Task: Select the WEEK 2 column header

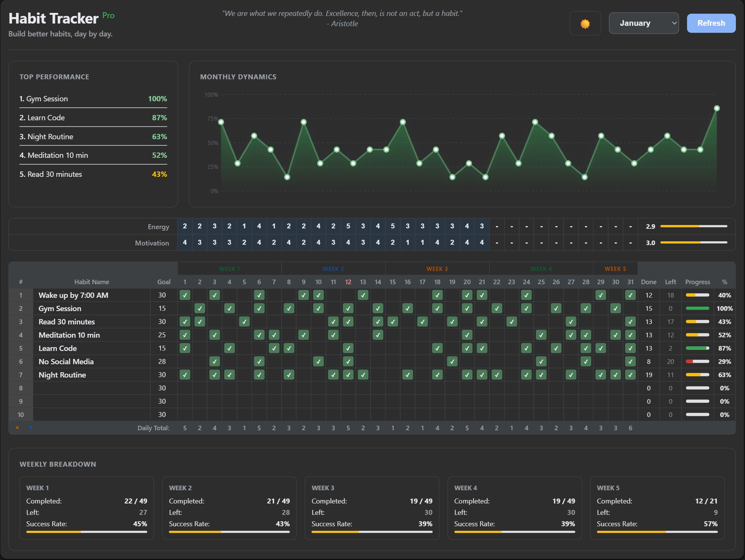Action: point(333,269)
